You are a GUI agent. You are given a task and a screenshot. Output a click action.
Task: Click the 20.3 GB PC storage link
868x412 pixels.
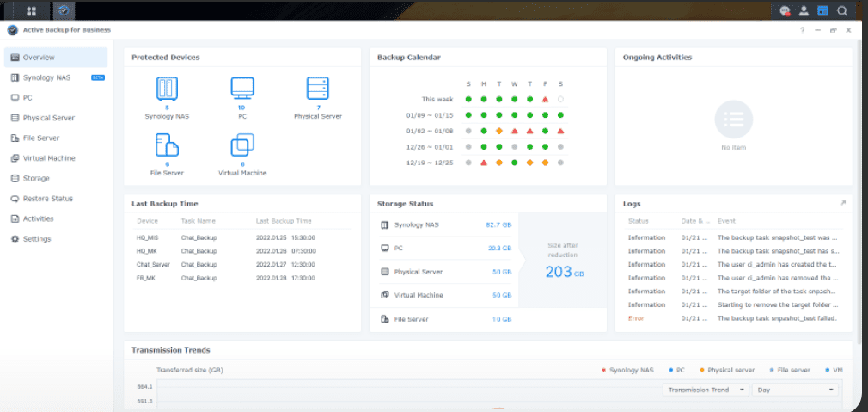click(x=500, y=248)
